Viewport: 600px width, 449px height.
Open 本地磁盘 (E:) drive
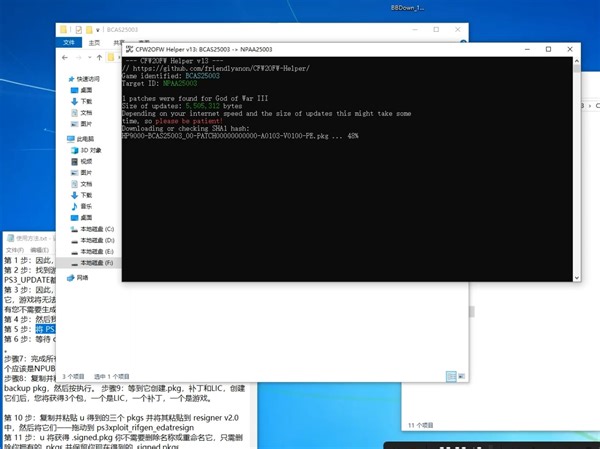click(x=92, y=251)
